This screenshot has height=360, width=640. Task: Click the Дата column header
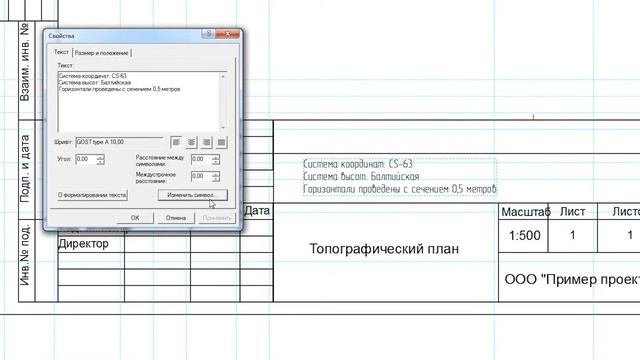coord(257,211)
